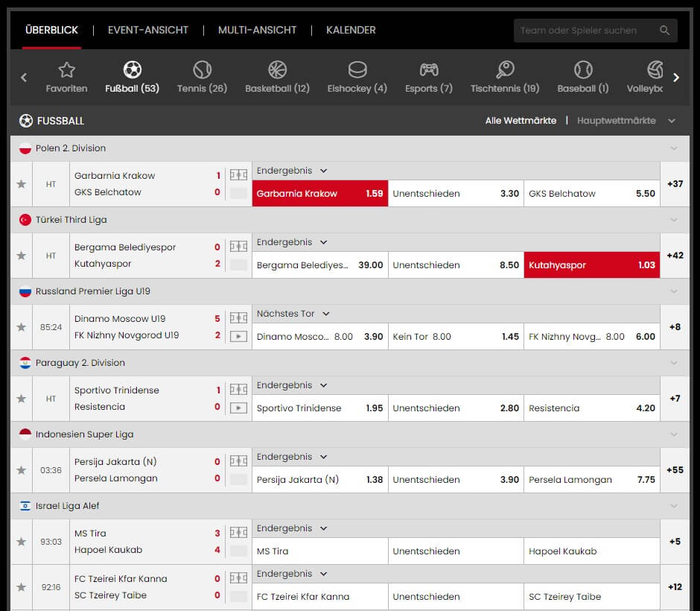Show the next sports with right arrow

coord(676,77)
